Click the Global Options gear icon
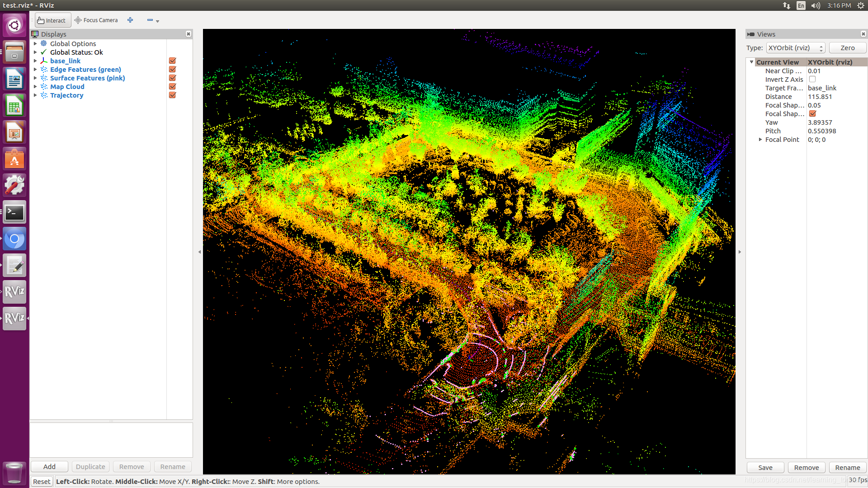The image size is (868, 488). 44,44
